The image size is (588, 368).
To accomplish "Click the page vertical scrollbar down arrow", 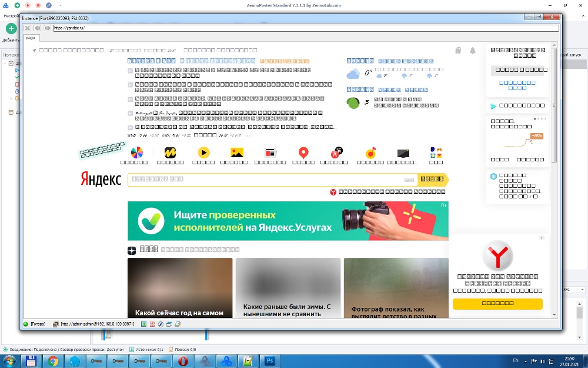I will click(x=554, y=315).
